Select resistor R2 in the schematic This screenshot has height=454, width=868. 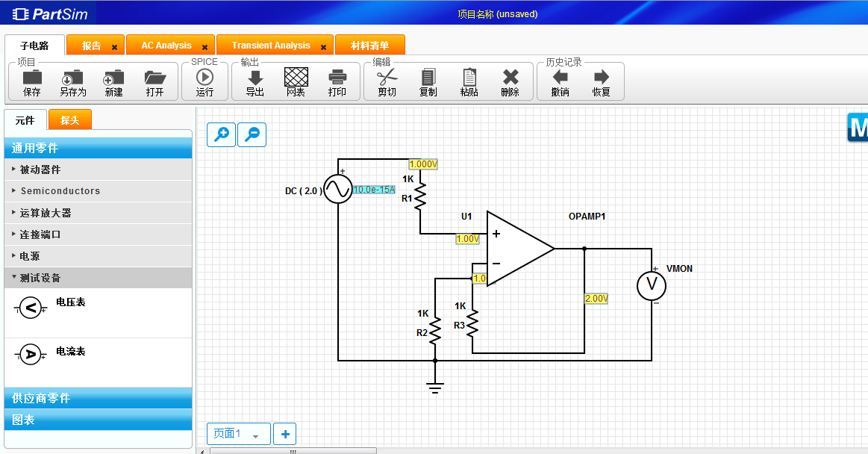pyautogui.click(x=435, y=331)
